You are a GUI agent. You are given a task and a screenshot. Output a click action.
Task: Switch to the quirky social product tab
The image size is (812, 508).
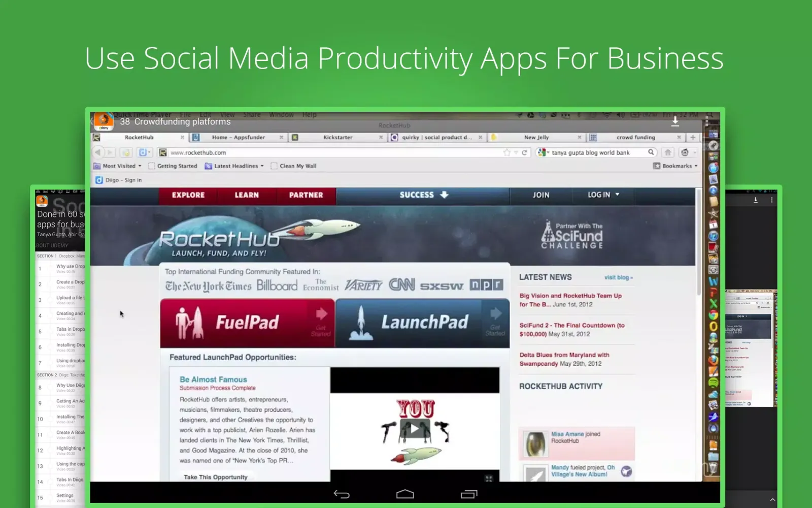(x=436, y=137)
